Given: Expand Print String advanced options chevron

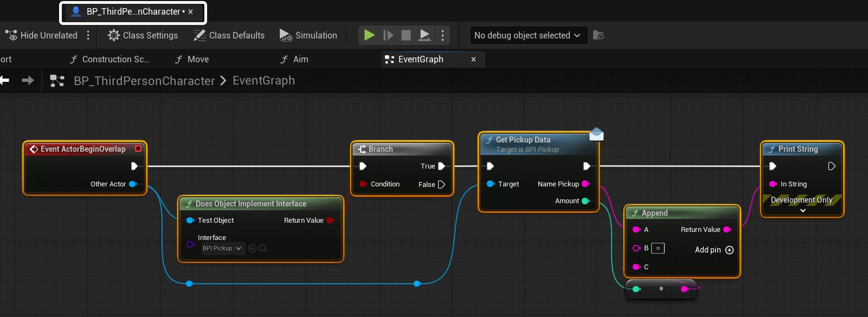Looking at the screenshot, I should tap(802, 210).
